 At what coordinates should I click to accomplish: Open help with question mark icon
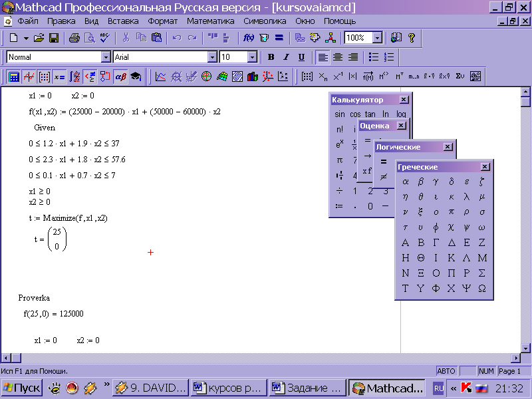[x=412, y=38]
